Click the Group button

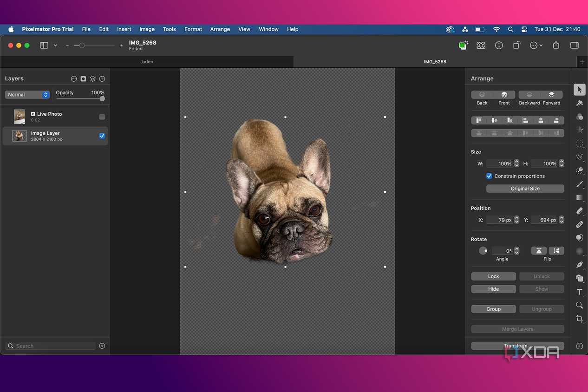493,309
